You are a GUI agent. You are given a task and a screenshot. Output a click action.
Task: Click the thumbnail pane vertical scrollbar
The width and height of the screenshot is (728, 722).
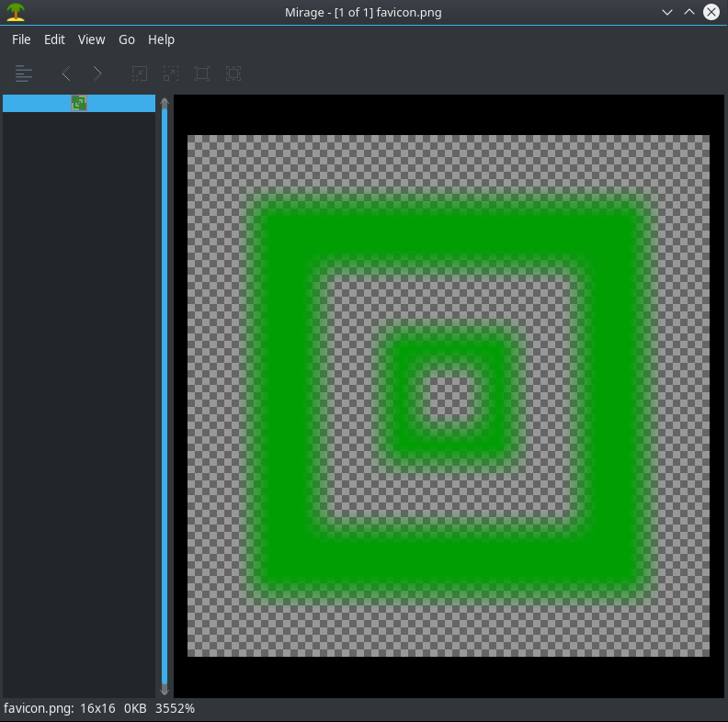(x=165, y=397)
